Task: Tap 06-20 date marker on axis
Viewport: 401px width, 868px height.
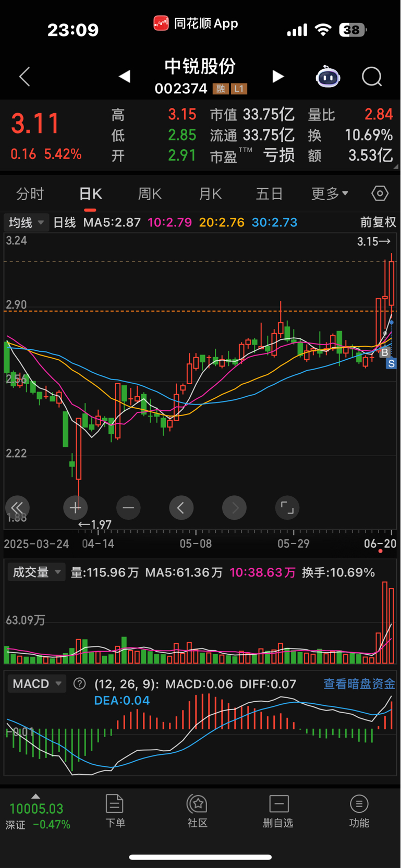Action: pos(380,544)
